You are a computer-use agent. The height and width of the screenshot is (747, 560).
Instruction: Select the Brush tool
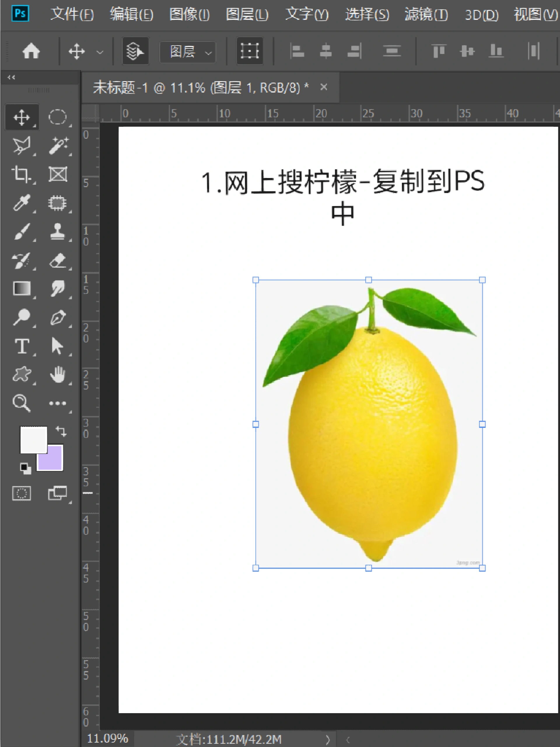coord(22,232)
